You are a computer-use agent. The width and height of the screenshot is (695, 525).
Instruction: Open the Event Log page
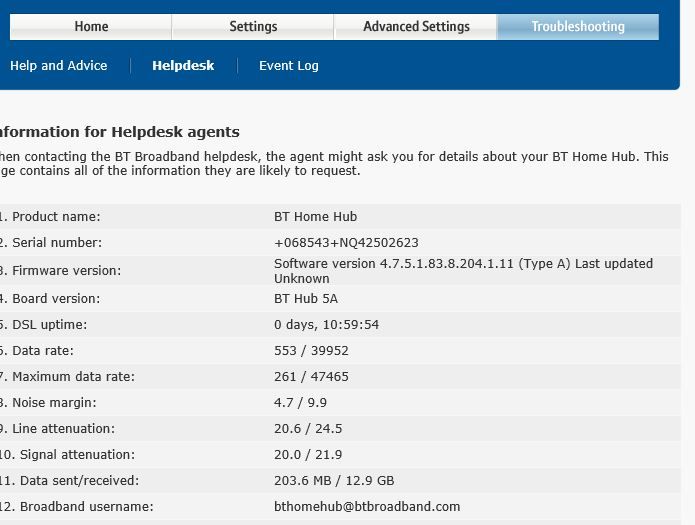point(289,66)
